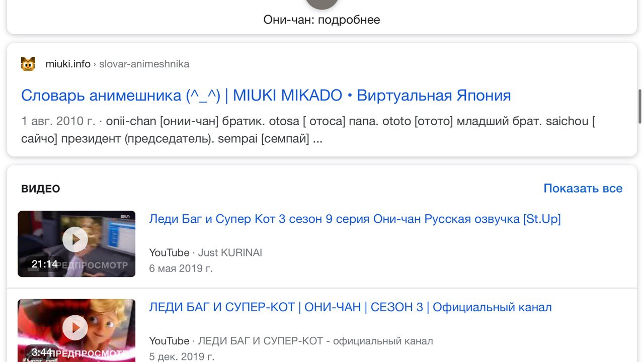Open 'Они-чан: подробнее' link
This screenshot has height=362, width=644.
coord(321,20)
